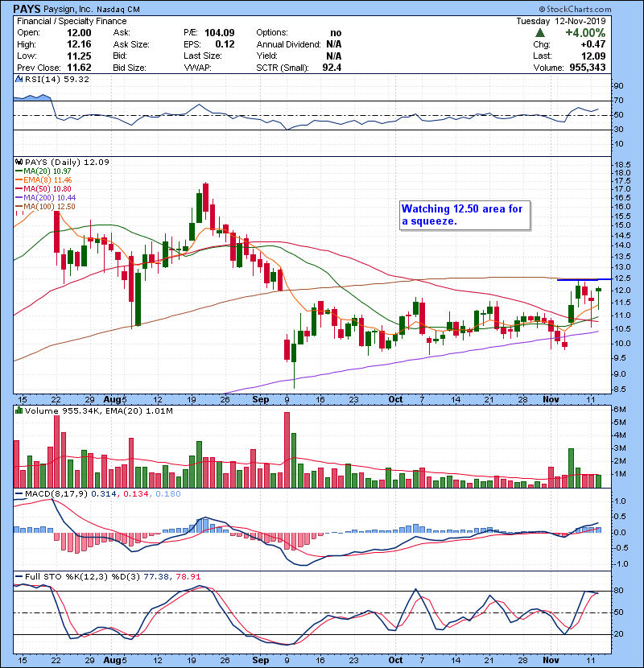
Task: Click the 'Volume 955.34K, EMA(20) 1.01M' label
Action: (x=99, y=410)
